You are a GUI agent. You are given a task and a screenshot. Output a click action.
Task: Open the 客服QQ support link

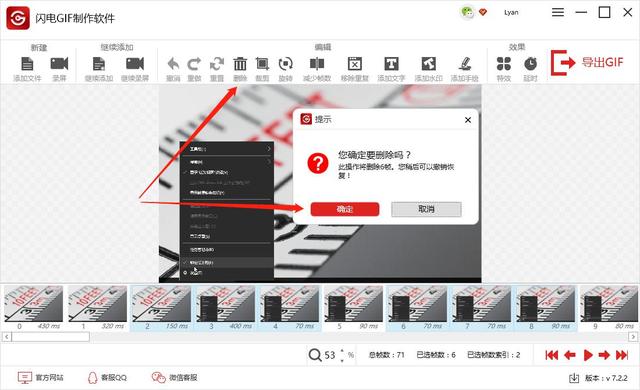(x=107, y=378)
